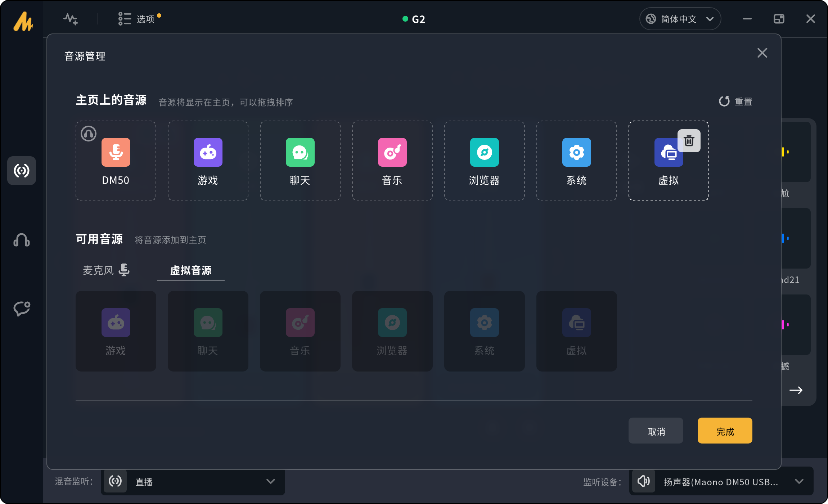Expand the 简体中文 language dropdown
828x504 pixels.
tap(680, 19)
